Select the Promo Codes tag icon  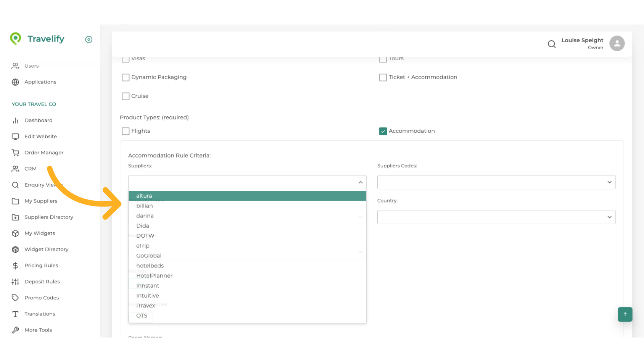(x=16, y=298)
